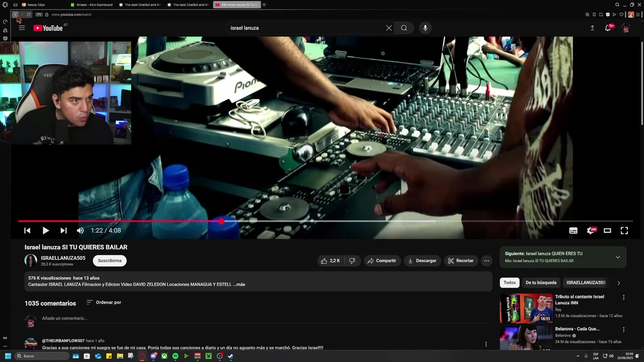Toggle the browser VPN badge

39,15
